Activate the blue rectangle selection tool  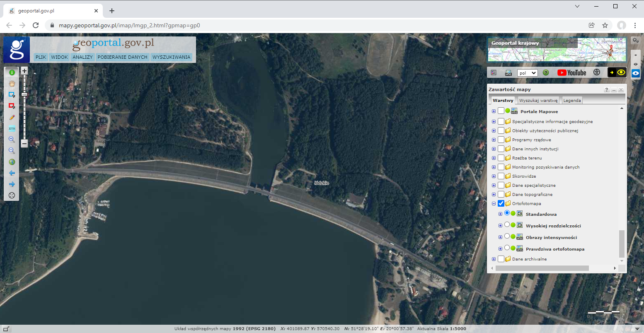(12, 95)
